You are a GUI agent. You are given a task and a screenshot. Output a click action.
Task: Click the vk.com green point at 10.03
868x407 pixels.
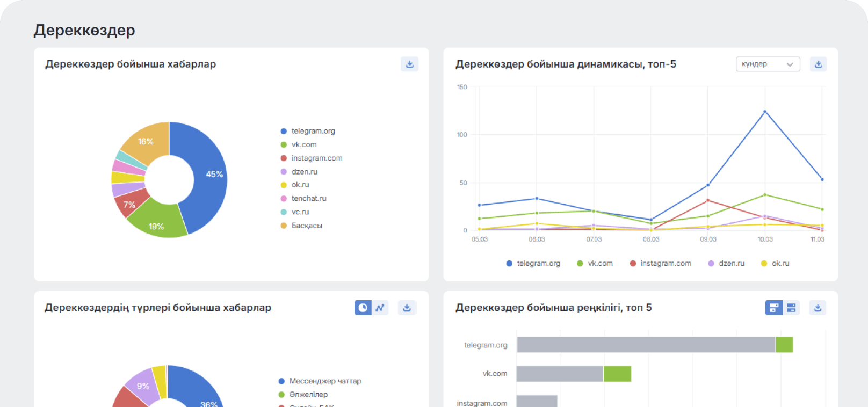coord(765,195)
